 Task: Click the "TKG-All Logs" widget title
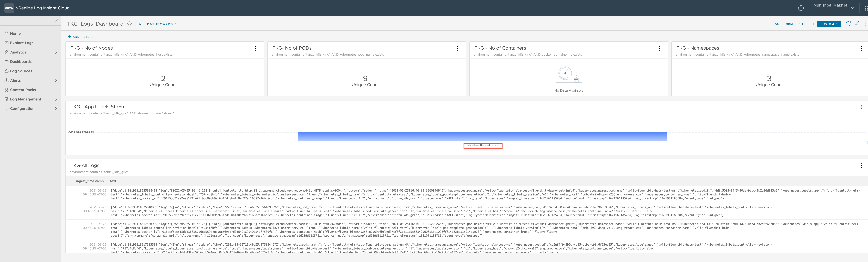85,166
